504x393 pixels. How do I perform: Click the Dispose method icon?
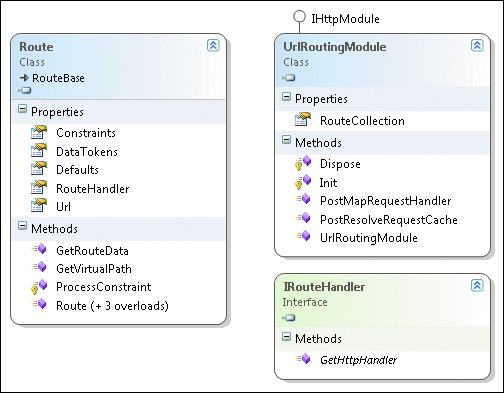point(303,163)
